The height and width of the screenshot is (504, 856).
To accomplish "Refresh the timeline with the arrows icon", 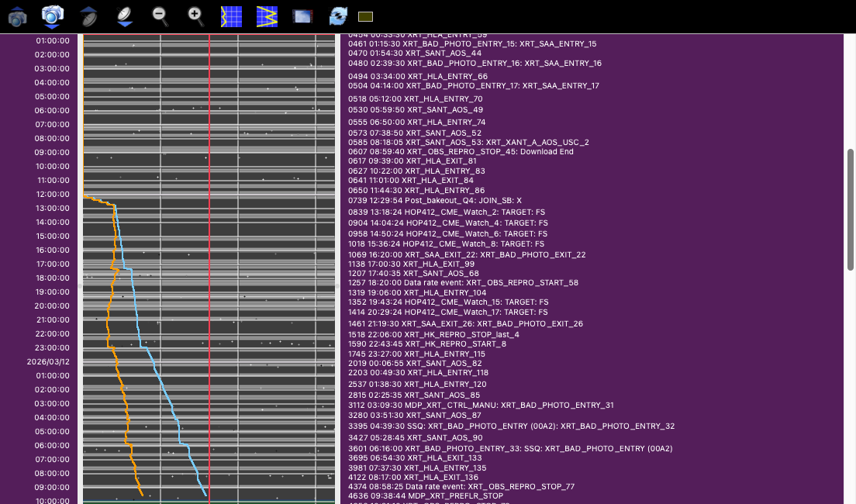I will [338, 16].
